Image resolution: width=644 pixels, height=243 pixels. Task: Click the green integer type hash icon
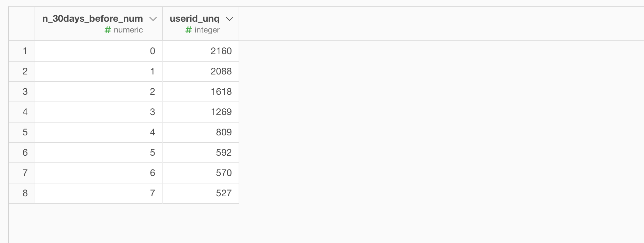click(x=188, y=30)
